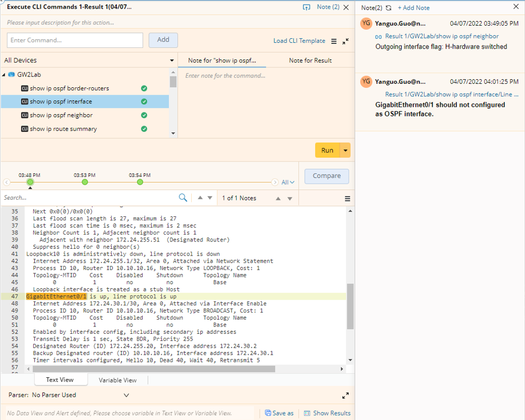Click the YG avatar on the second note

[x=366, y=82]
